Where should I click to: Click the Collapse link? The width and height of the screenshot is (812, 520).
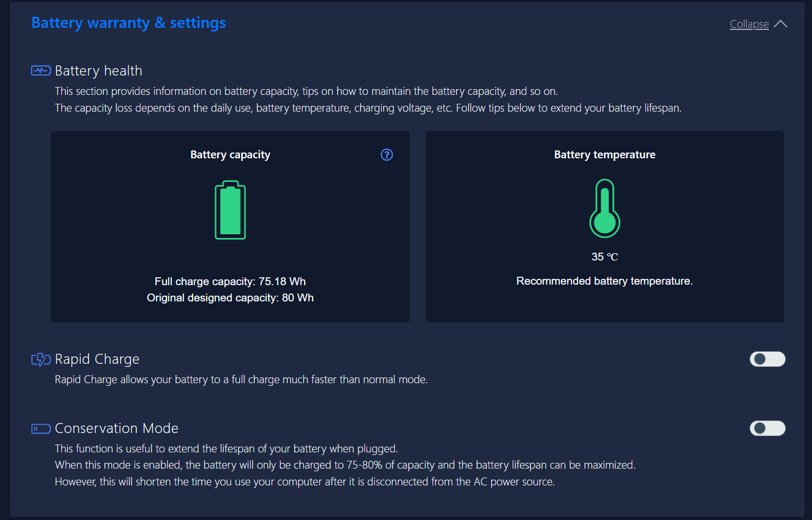coord(749,24)
